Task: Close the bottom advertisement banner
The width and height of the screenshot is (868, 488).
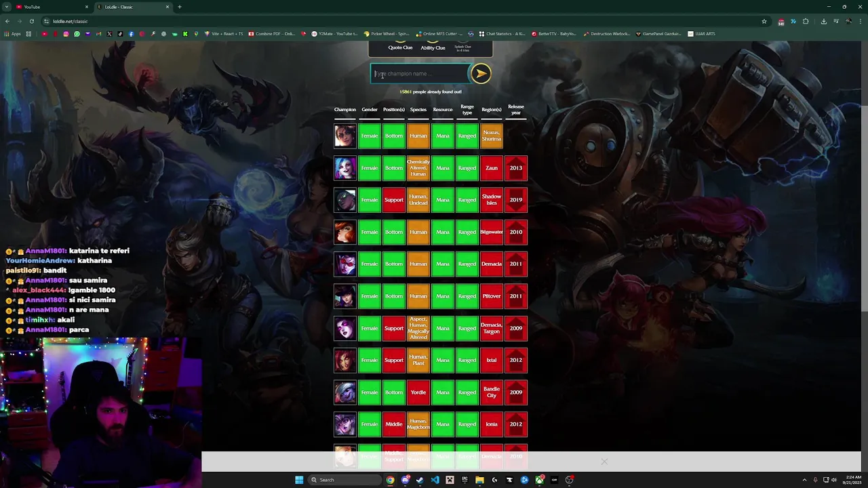Action: (x=604, y=462)
